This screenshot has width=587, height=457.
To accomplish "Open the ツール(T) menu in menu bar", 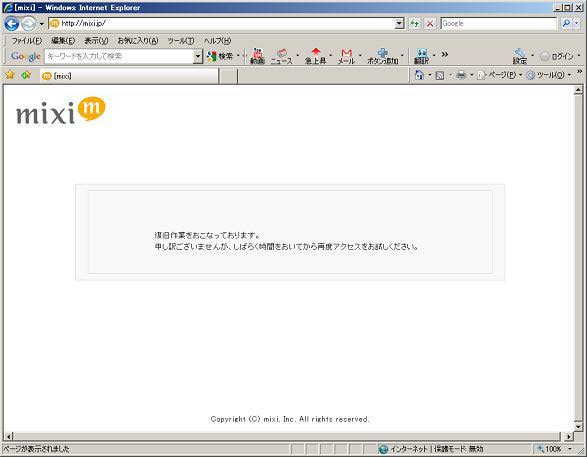I will tap(181, 41).
